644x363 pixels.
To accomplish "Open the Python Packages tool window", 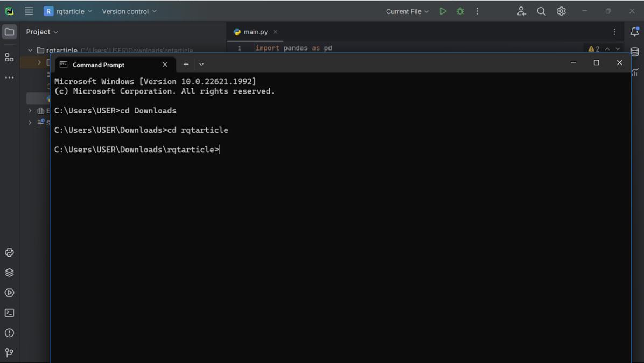I will [9, 273].
